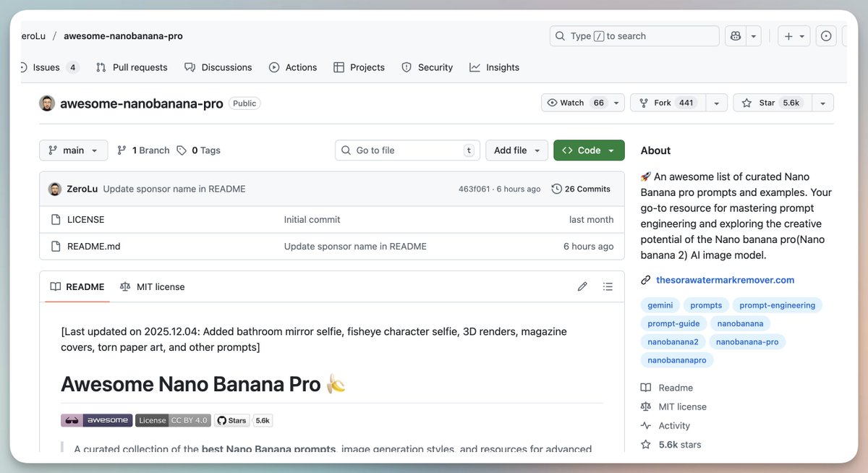Focus the Go to file field

(x=408, y=150)
